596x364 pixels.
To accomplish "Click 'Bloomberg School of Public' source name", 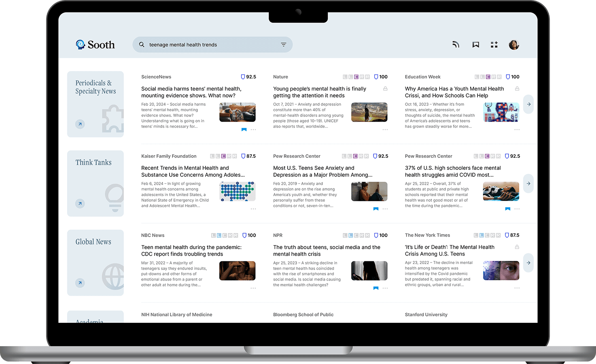I will [x=303, y=315].
